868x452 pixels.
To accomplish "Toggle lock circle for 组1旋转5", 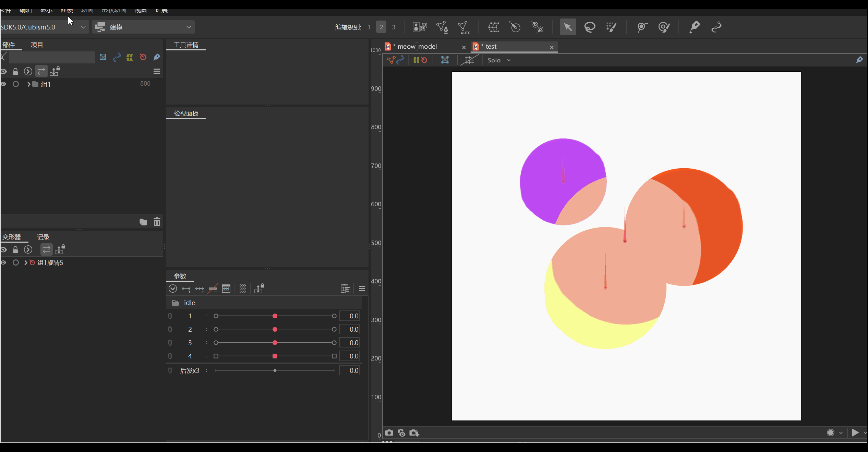I will [x=16, y=262].
